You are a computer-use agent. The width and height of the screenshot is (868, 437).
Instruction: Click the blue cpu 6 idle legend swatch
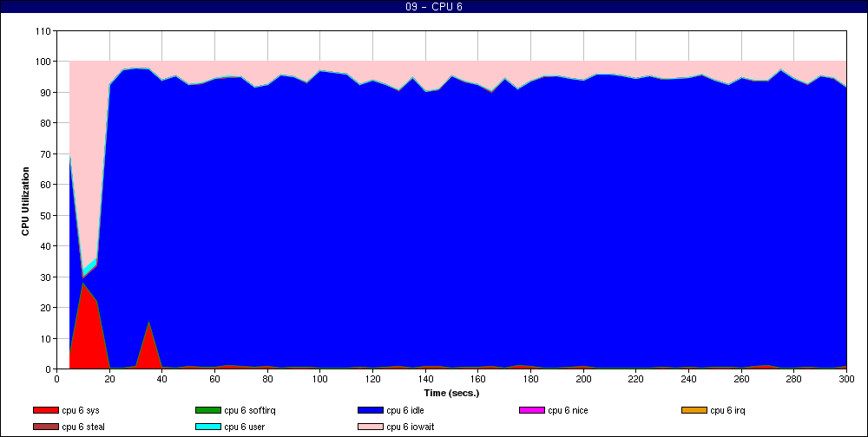pos(371,410)
